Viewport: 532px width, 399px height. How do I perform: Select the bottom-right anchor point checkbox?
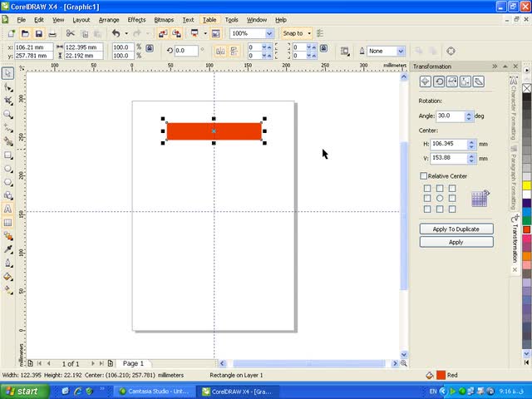[x=452, y=209]
